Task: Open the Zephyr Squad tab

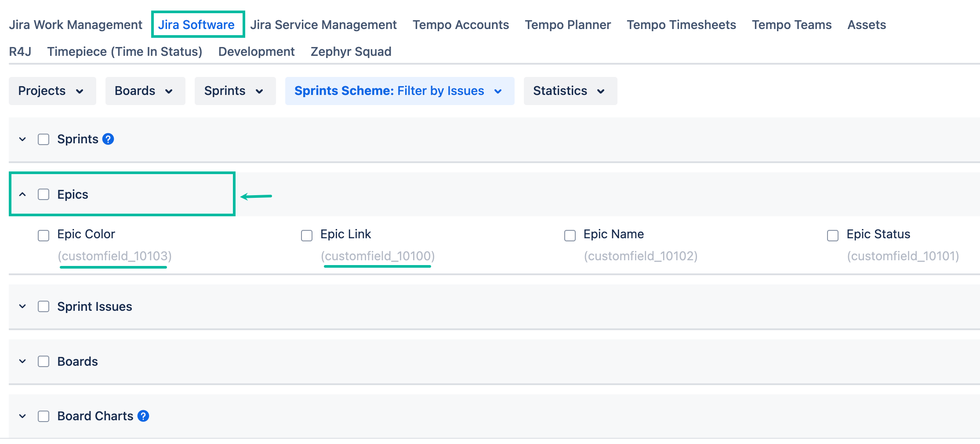Action: click(x=351, y=51)
